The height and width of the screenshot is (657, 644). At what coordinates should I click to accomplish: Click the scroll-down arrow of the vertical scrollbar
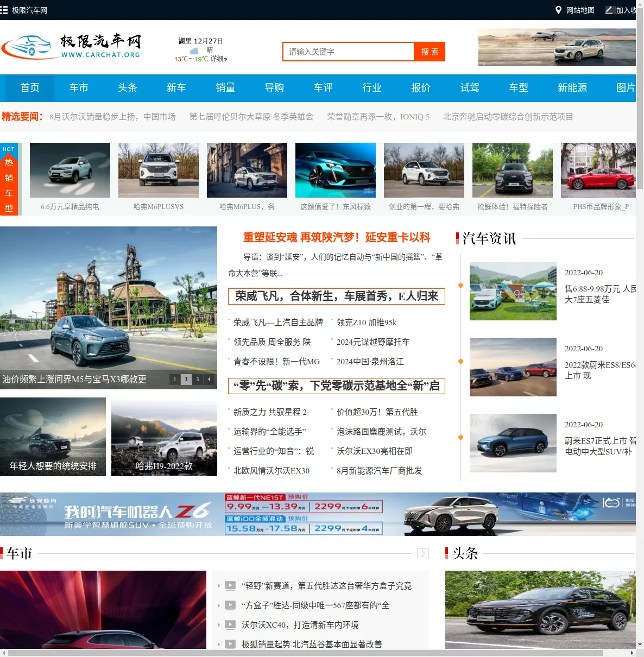click(x=640, y=645)
